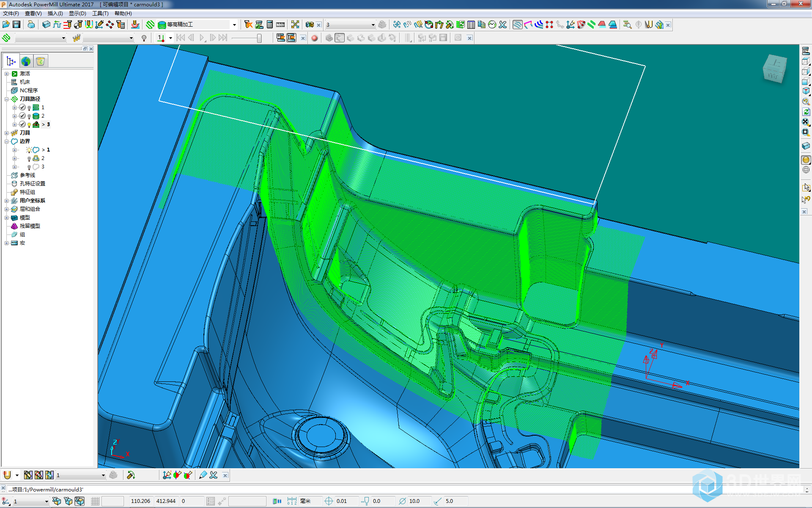Toggle lightbulb visibility for toolpath 2

click(29, 116)
